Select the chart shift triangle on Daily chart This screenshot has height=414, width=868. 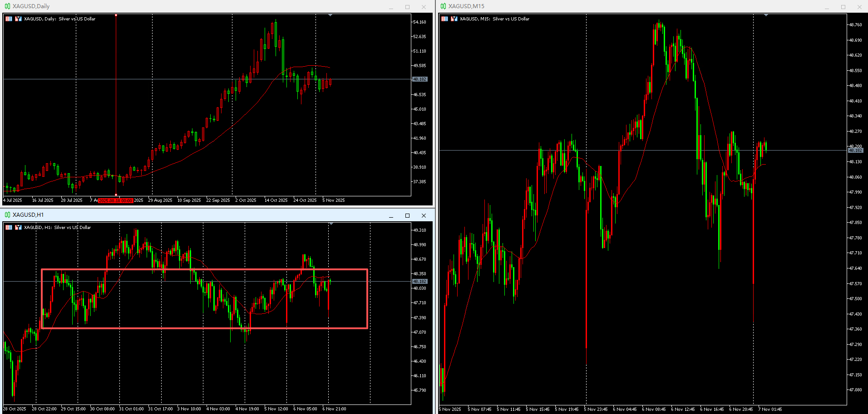330,15
